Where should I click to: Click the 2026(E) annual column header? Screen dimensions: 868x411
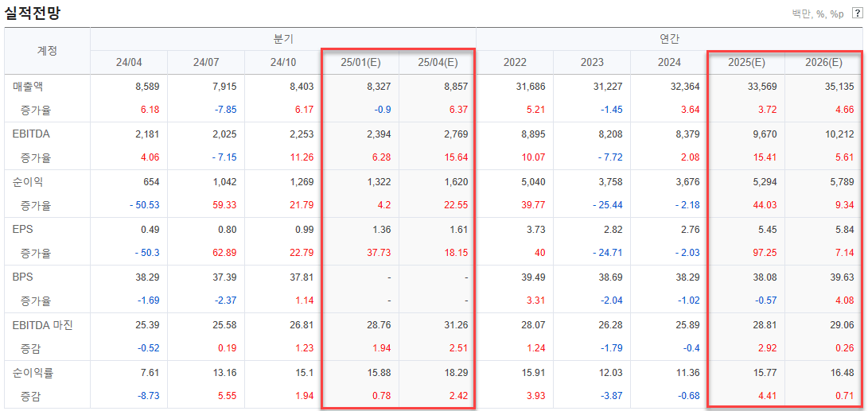pos(823,62)
